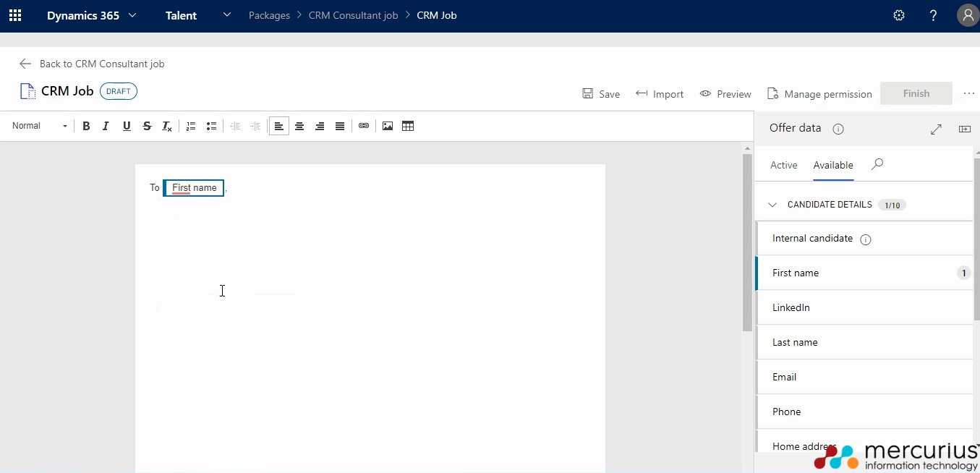Screen dimensions: 980x473
Task: Align text to the right
Action: click(x=320, y=126)
